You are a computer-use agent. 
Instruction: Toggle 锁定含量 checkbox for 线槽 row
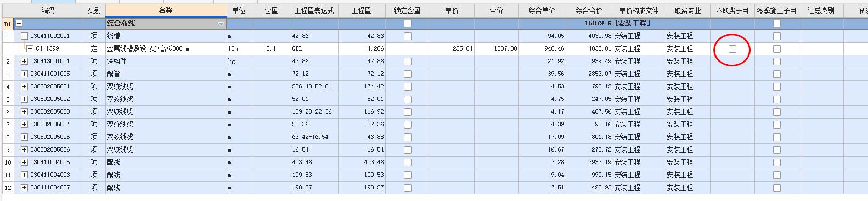click(407, 36)
